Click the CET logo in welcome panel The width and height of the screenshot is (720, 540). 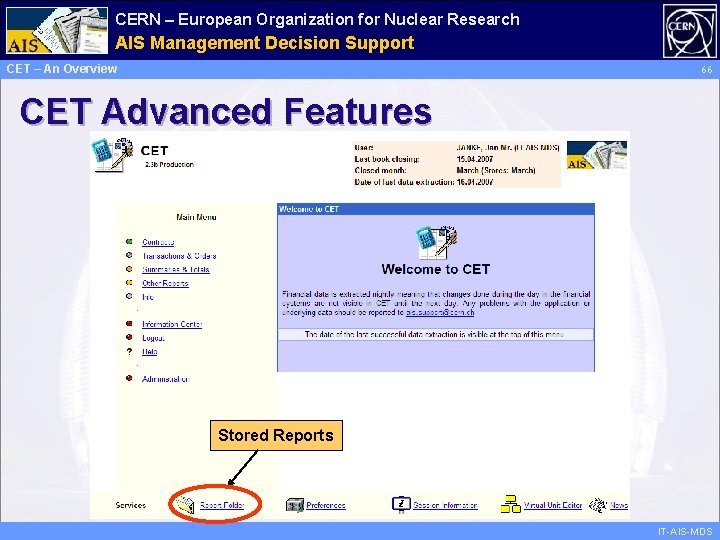tap(436, 242)
